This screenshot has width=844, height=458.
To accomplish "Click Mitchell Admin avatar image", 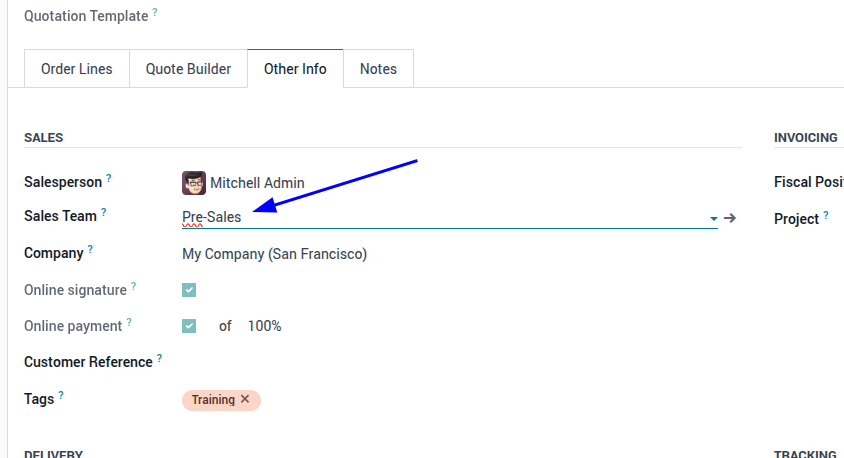I will (194, 183).
